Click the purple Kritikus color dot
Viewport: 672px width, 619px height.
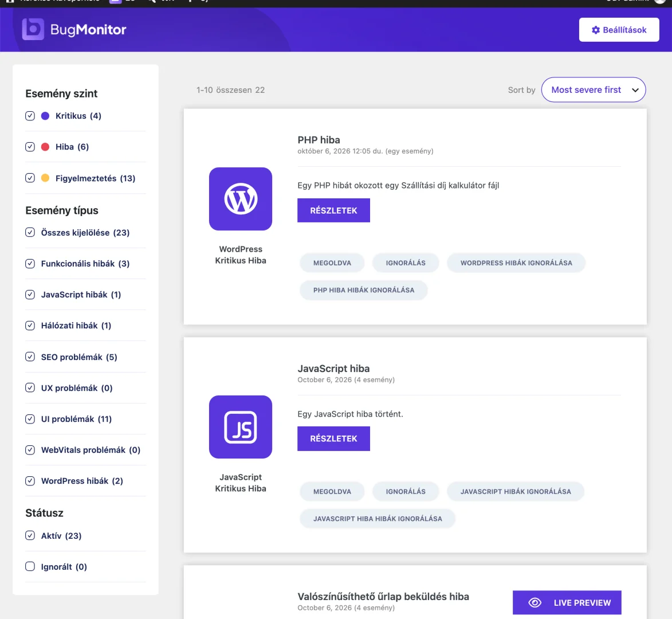point(45,116)
